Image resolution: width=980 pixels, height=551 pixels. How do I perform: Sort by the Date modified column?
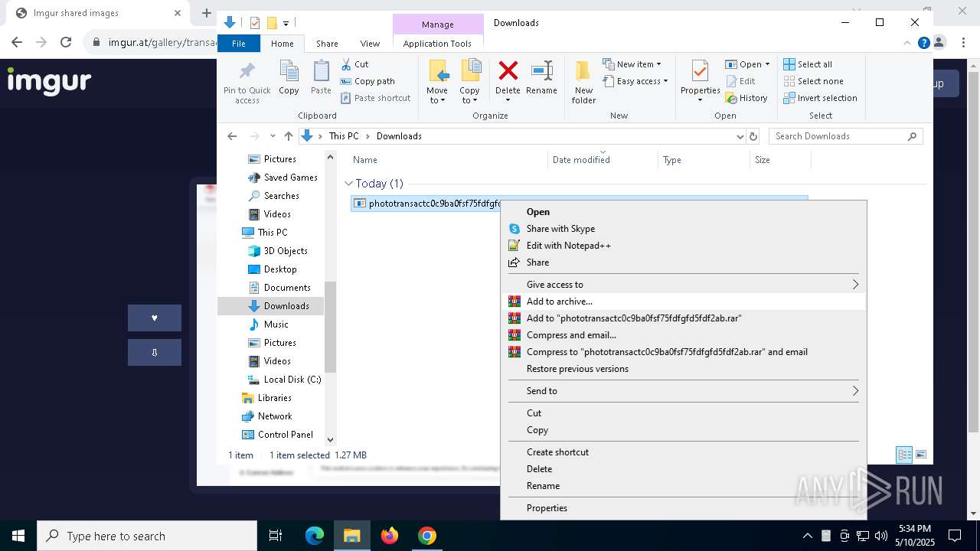[x=603, y=160]
